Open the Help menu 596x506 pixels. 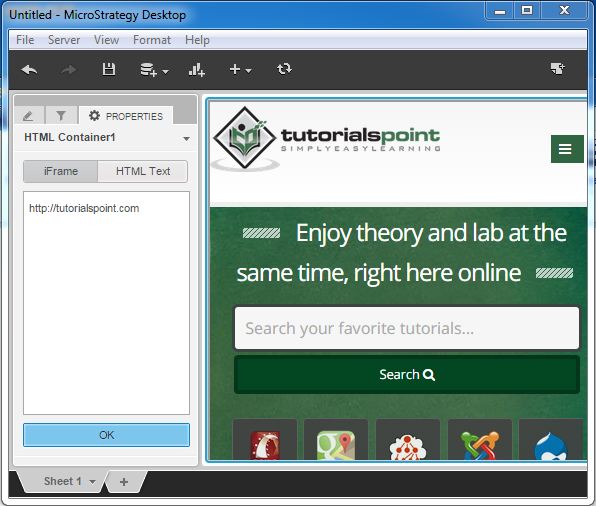pyautogui.click(x=197, y=40)
